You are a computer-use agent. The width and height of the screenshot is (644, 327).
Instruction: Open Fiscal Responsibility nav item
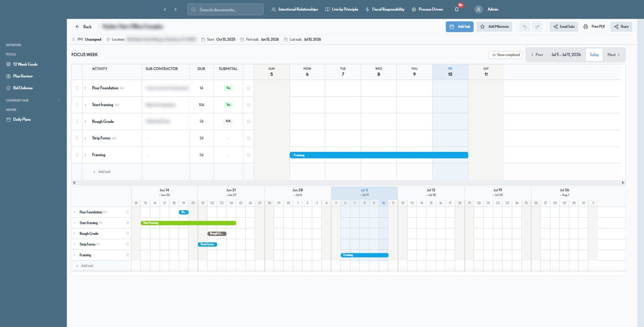coord(385,9)
